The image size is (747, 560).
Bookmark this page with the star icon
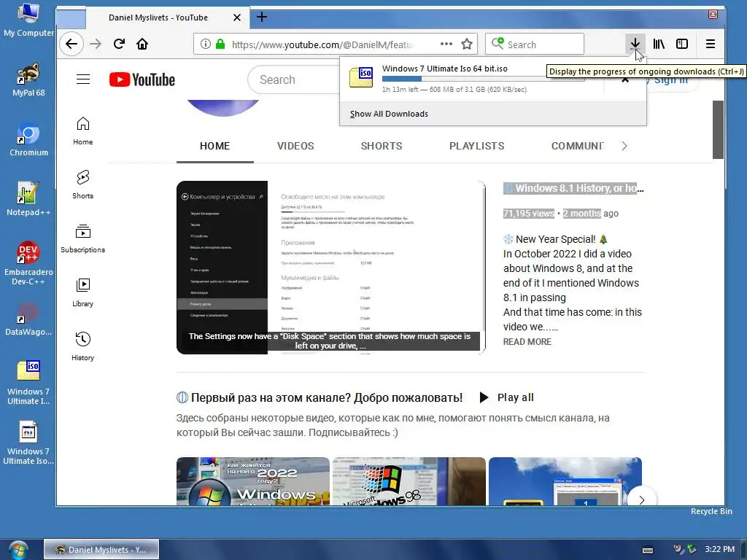pos(467,44)
